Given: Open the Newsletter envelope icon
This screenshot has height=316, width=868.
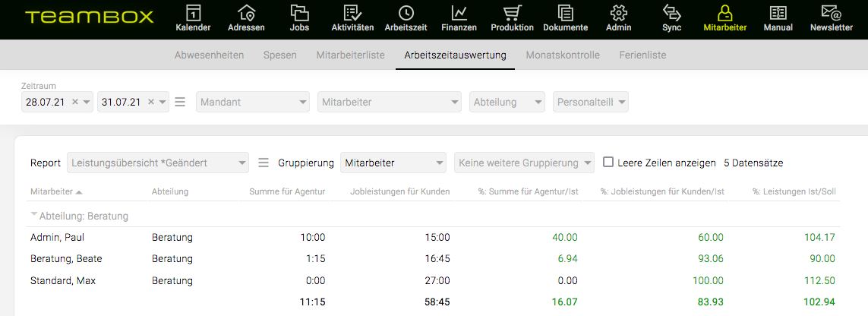Looking at the screenshot, I should coord(832,12).
